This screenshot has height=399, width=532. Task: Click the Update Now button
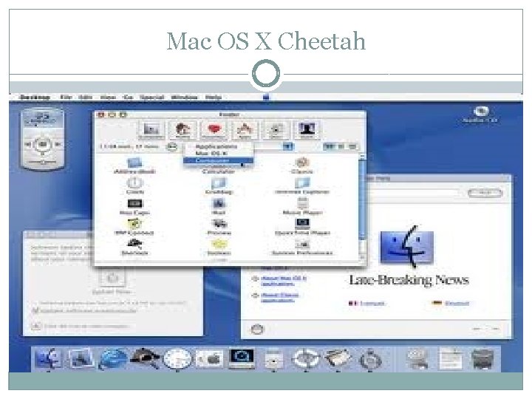112,279
